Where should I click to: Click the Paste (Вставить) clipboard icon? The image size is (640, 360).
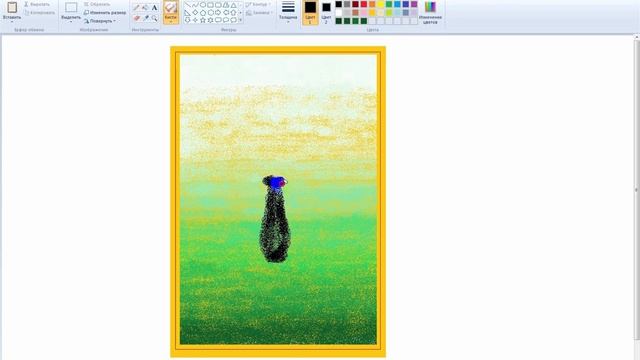[12, 7]
